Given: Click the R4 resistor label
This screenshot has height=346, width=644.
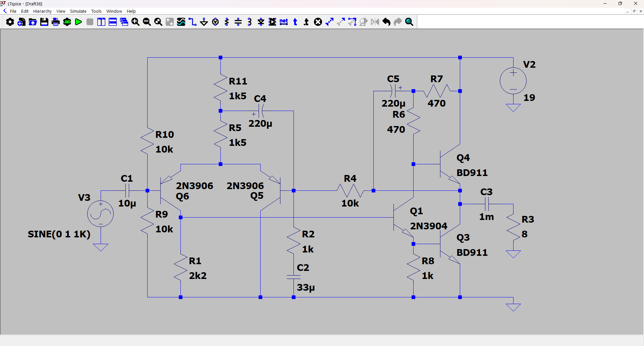Looking at the screenshot, I should tap(350, 178).
